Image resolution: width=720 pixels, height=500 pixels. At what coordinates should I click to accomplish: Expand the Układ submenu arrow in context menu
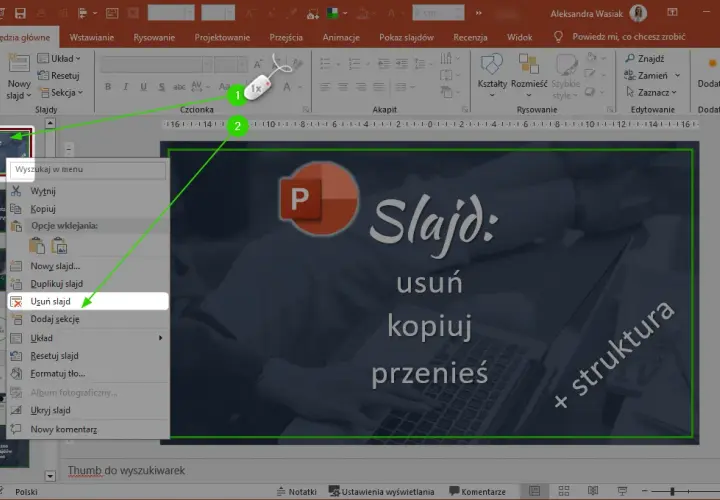point(160,338)
